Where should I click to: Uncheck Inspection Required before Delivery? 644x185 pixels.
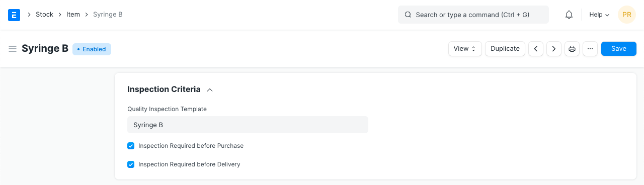131,164
